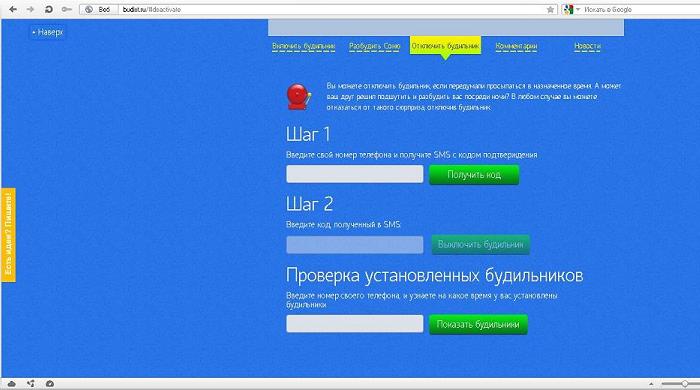Click the Наверх link
The height and width of the screenshot is (390, 700).
click(x=48, y=32)
